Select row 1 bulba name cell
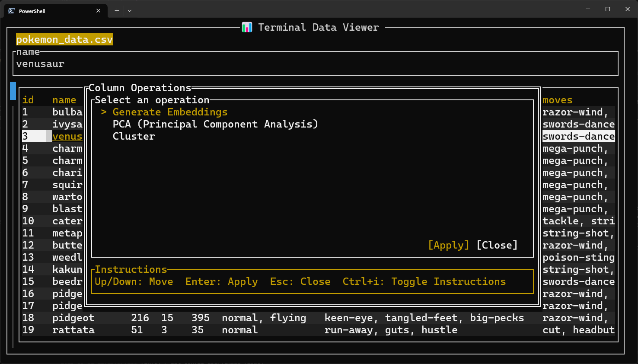 67,112
